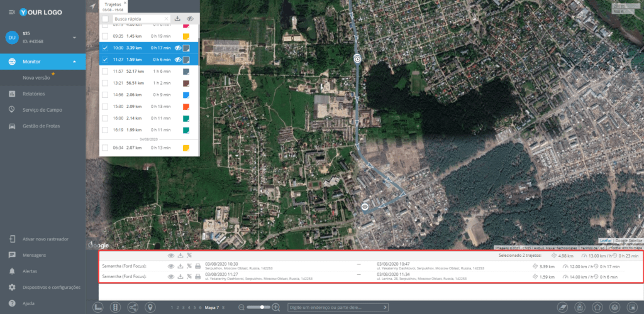Open the ruler measurement tool
Screen dimensions: 644x314
[98, 307]
